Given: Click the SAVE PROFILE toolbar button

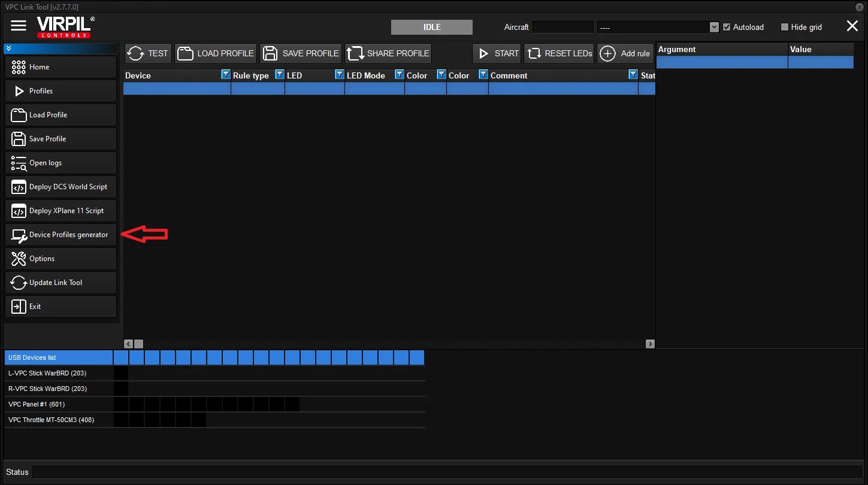Looking at the screenshot, I should (x=301, y=53).
